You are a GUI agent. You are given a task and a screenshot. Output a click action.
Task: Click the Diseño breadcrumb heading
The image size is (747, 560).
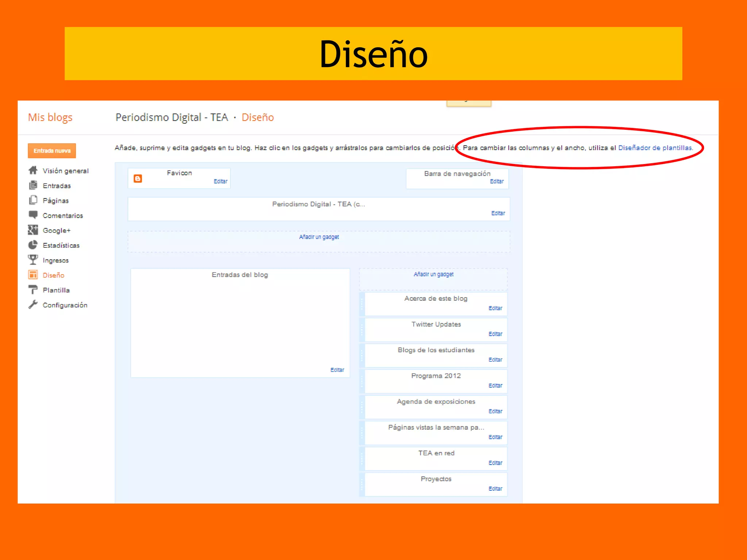tap(258, 117)
